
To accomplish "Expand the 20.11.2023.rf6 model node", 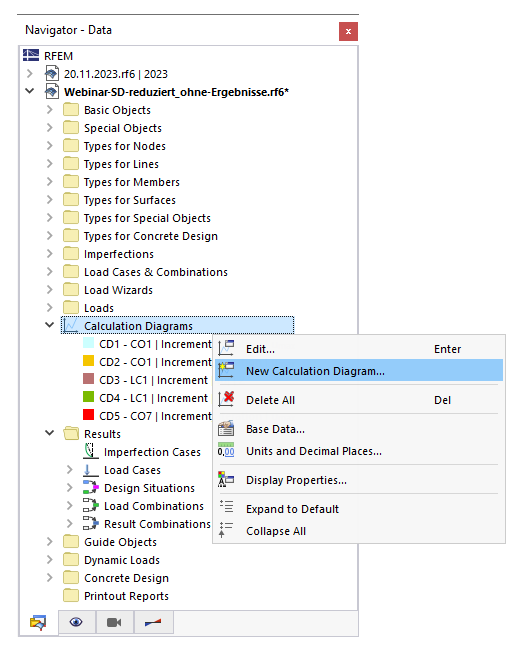I will [x=30, y=74].
